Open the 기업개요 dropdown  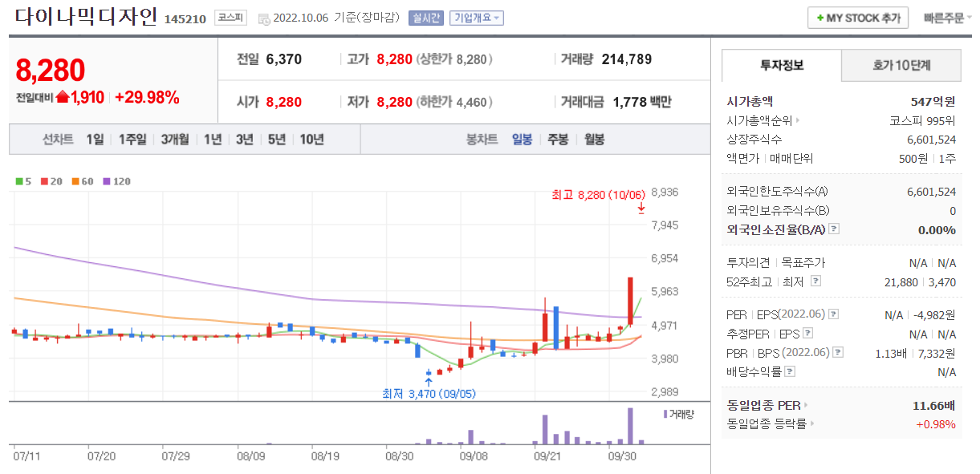[x=476, y=18]
